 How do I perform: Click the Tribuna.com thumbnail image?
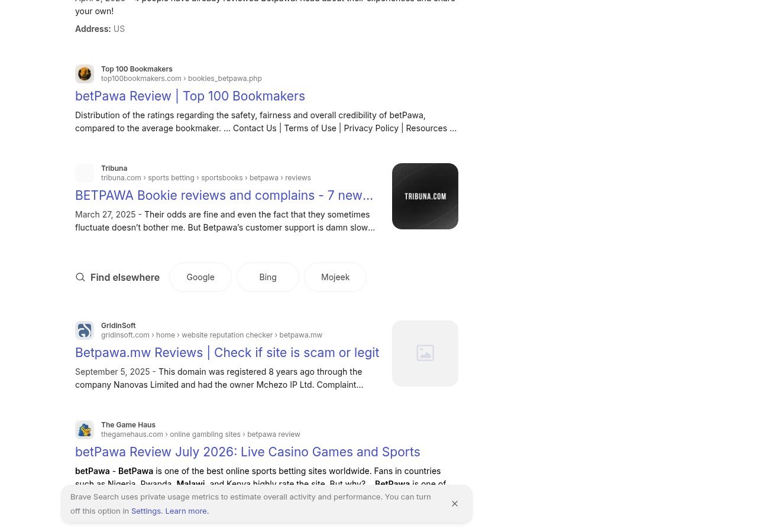pos(425,196)
